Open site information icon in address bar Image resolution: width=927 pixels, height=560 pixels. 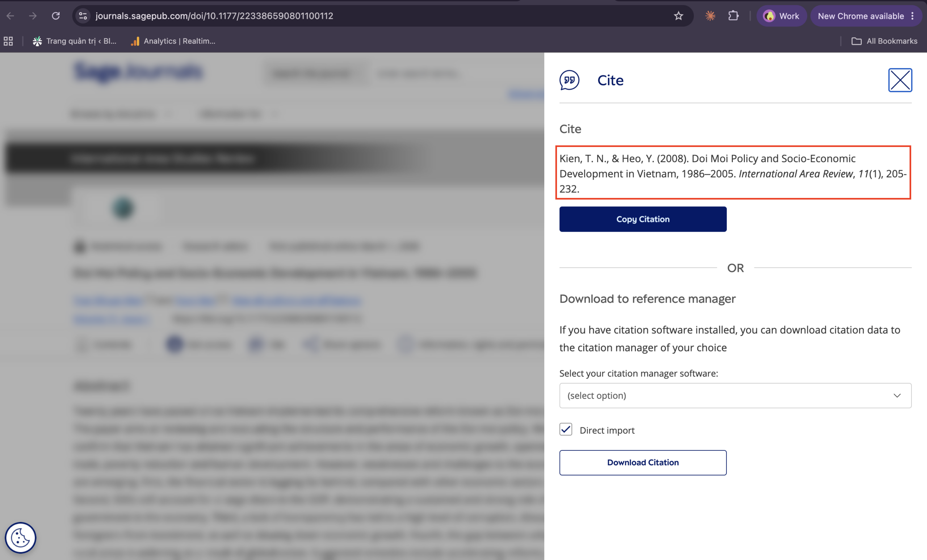tap(83, 16)
